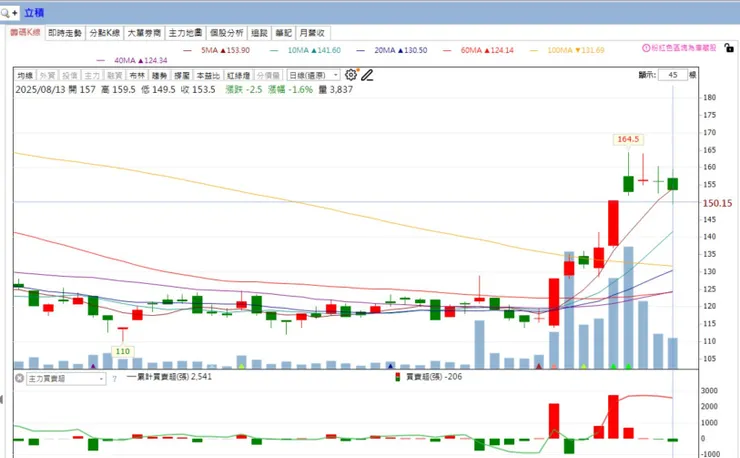
Task: Click the question mark help icon beside 主力買賣超
Action: (x=114, y=379)
